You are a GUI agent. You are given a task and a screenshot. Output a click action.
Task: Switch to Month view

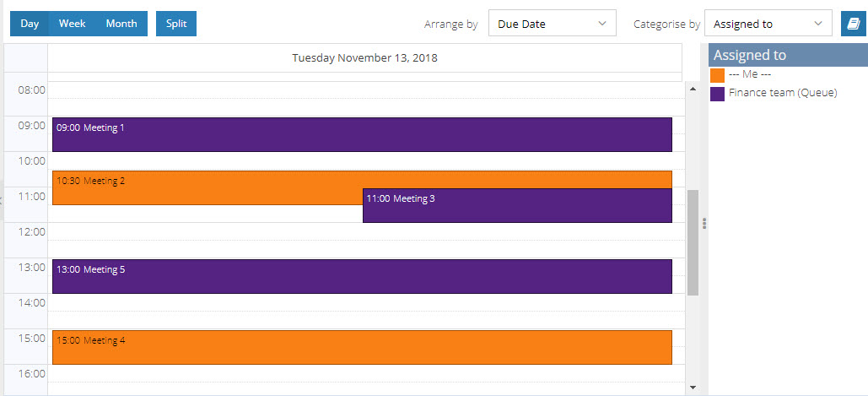[x=121, y=24]
